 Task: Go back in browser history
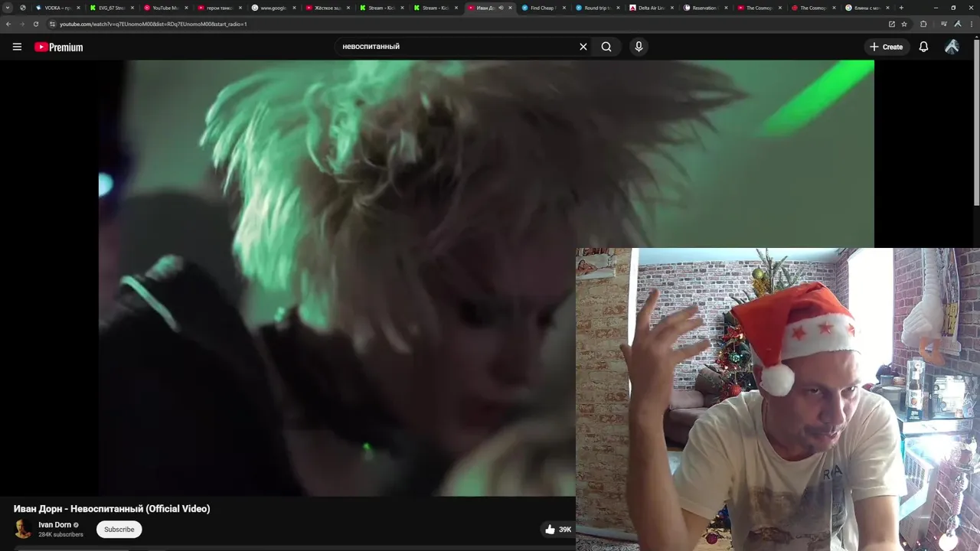coord(8,24)
